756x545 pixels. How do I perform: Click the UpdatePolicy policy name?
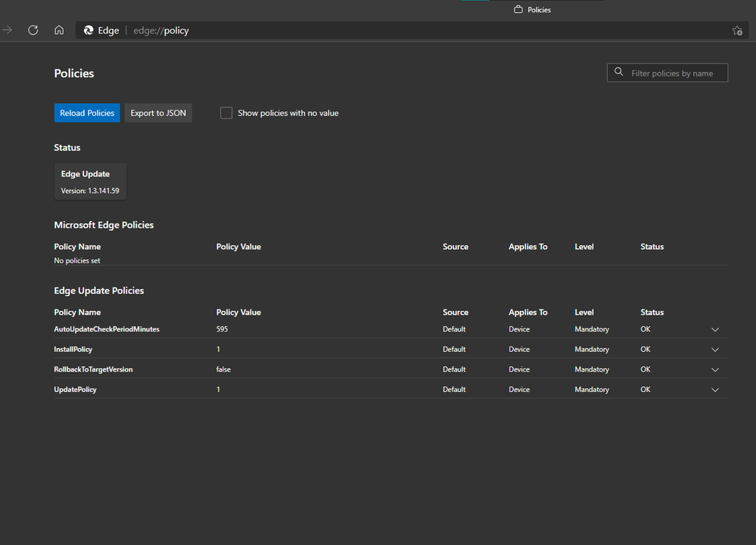click(75, 389)
